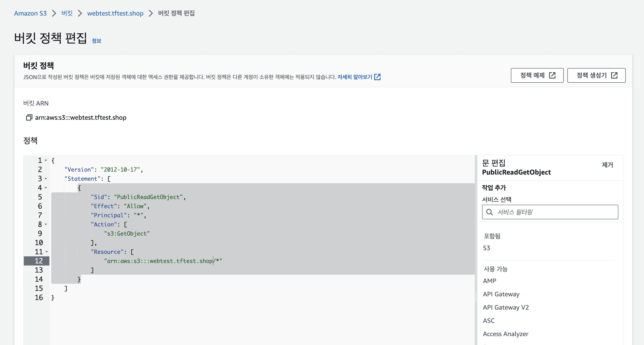The height and width of the screenshot is (345, 644).
Task: Select Access Analyzer service in list
Action: [x=505, y=334]
